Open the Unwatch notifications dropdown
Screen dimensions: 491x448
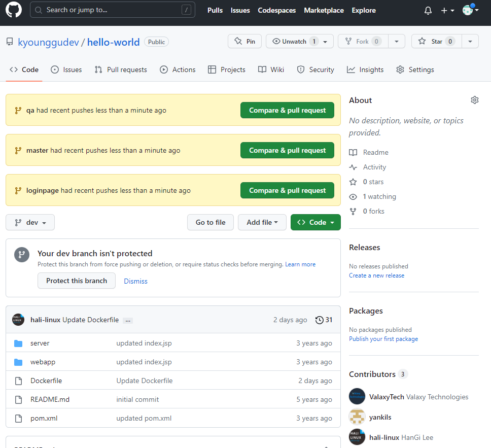(300, 42)
